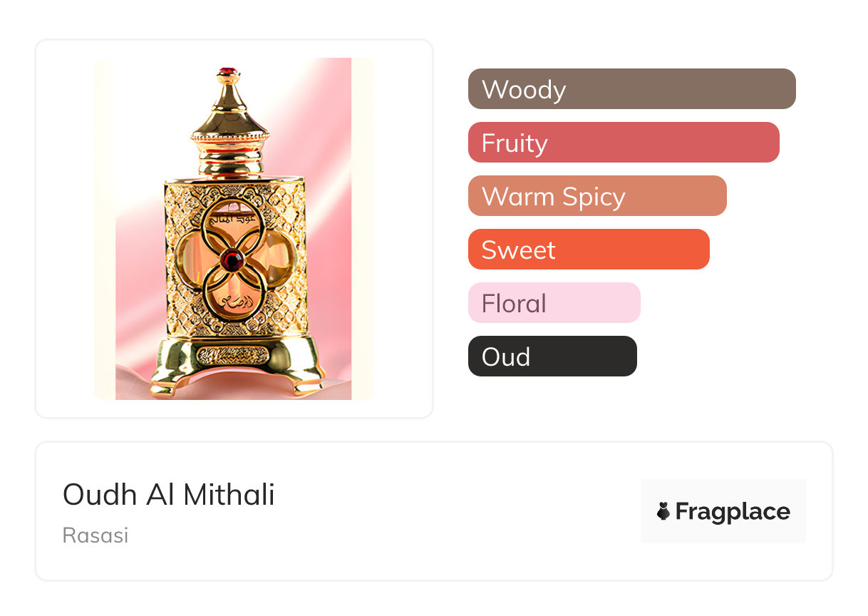Screen dimensions: 868x616
Task: Pick the Sweet accord bar
Action: point(588,250)
